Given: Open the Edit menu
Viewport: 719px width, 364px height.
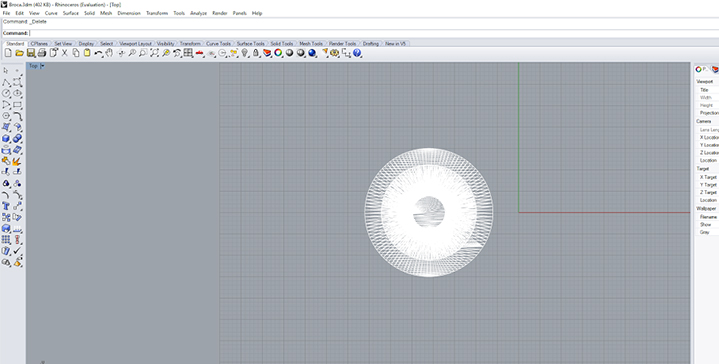Looking at the screenshot, I should pyautogui.click(x=19, y=13).
